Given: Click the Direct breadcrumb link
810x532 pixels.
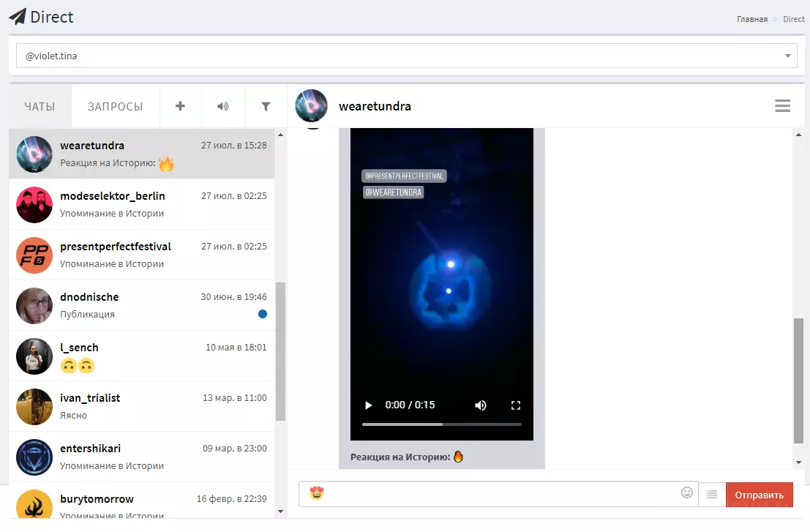Looking at the screenshot, I should point(793,19).
